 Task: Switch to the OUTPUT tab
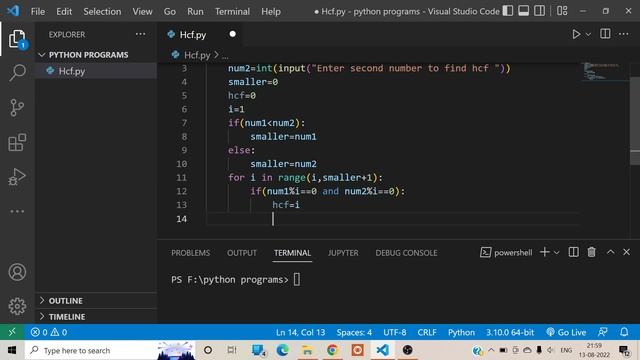(242, 253)
